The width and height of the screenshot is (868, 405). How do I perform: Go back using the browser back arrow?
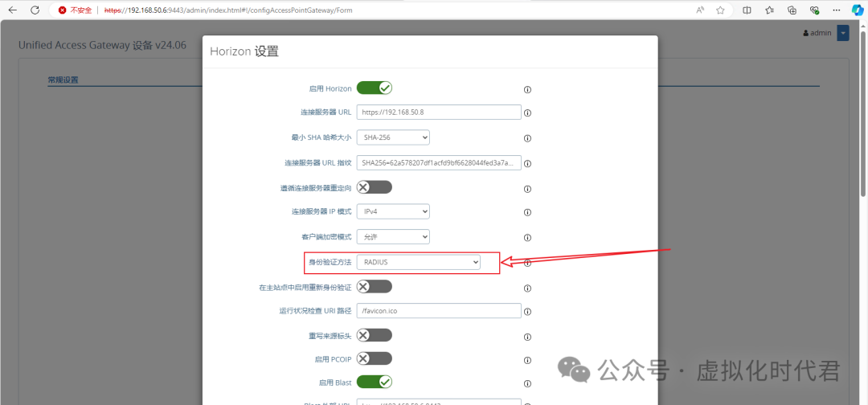[x=13, y=10]
